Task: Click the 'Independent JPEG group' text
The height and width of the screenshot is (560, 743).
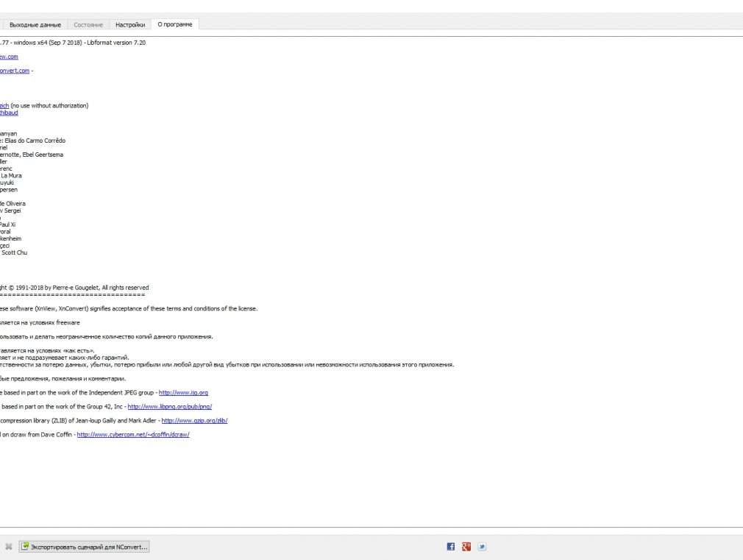Action: pyautogui.click(x=119, y=393)
